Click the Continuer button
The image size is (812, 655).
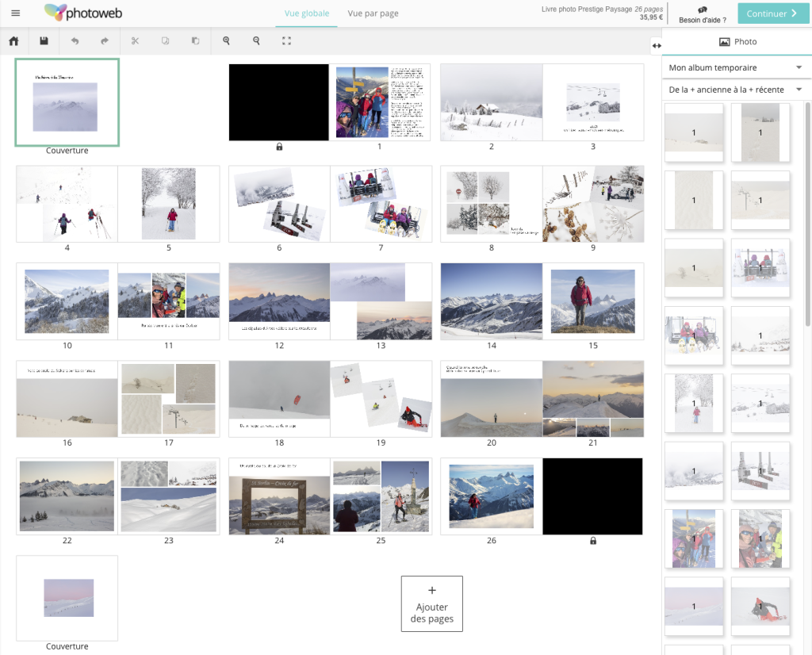pyautogui.click(x=773, y=13)
